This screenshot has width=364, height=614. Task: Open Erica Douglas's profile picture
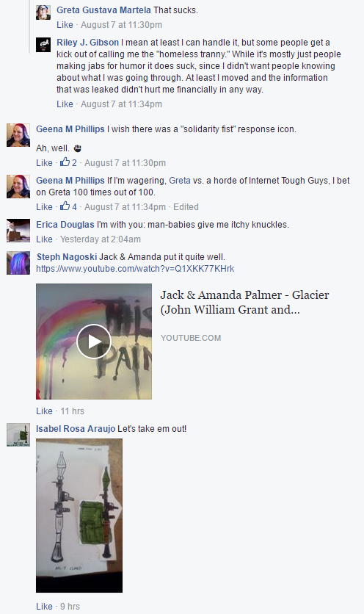point(18,231)
